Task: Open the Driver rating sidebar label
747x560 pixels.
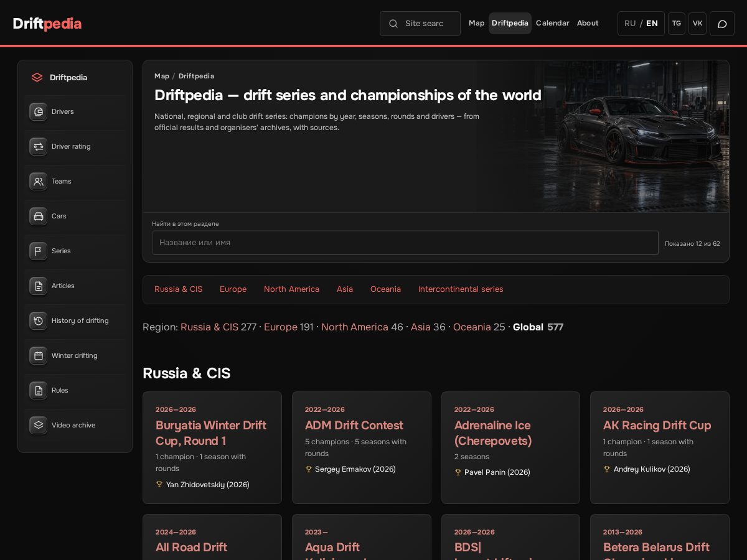Action: click(71, 147)
